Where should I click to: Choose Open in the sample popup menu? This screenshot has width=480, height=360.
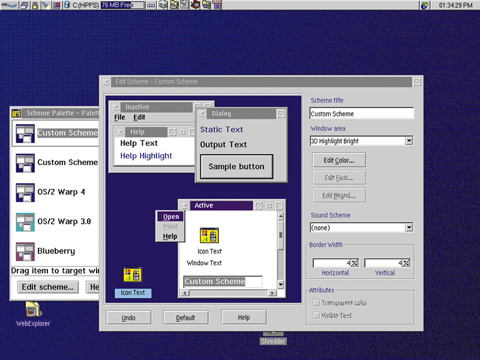click(171, 217)
